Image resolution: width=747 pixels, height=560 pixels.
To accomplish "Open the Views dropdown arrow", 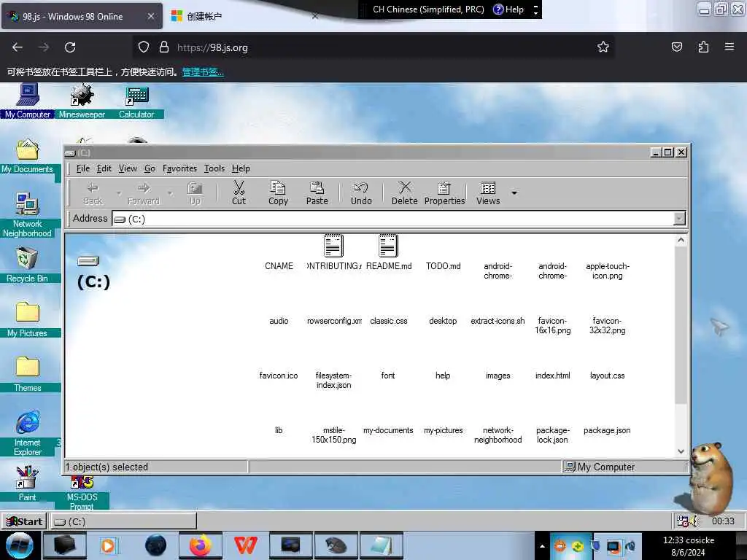I will click(x=514, y=192).
